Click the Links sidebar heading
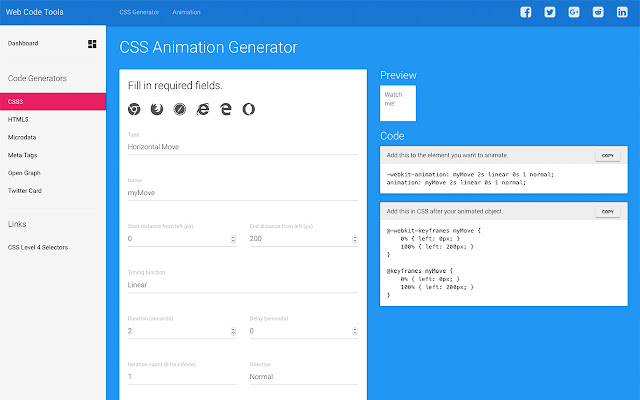This screenshot has width=640, height=400. click(x=17, y=224)
